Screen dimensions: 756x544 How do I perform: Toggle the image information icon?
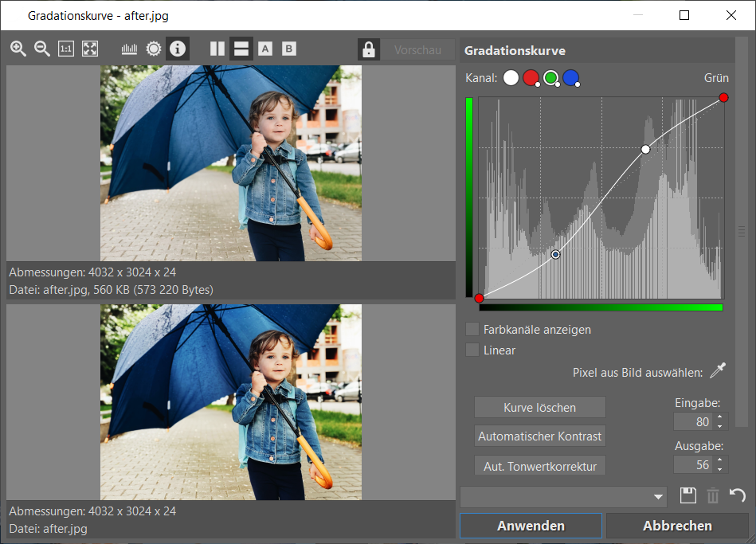point(178,49)
